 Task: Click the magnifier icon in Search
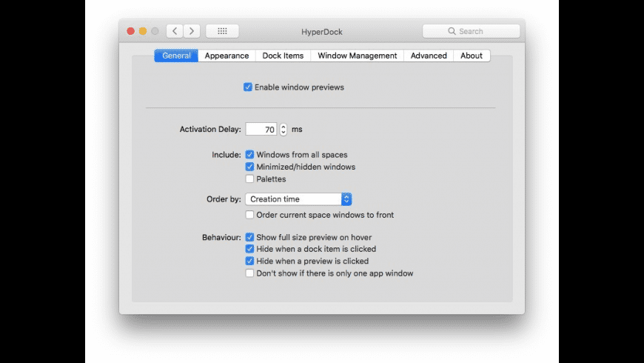pos(452,31)
